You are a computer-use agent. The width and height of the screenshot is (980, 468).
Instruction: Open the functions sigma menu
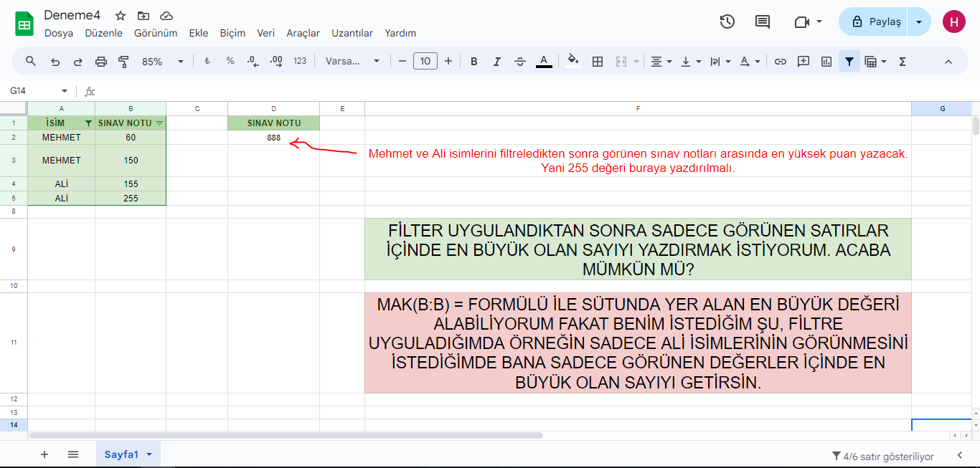[903, 62]
